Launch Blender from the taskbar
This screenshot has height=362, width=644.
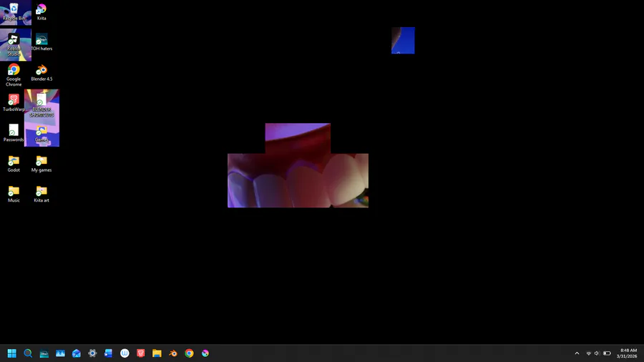173,353
